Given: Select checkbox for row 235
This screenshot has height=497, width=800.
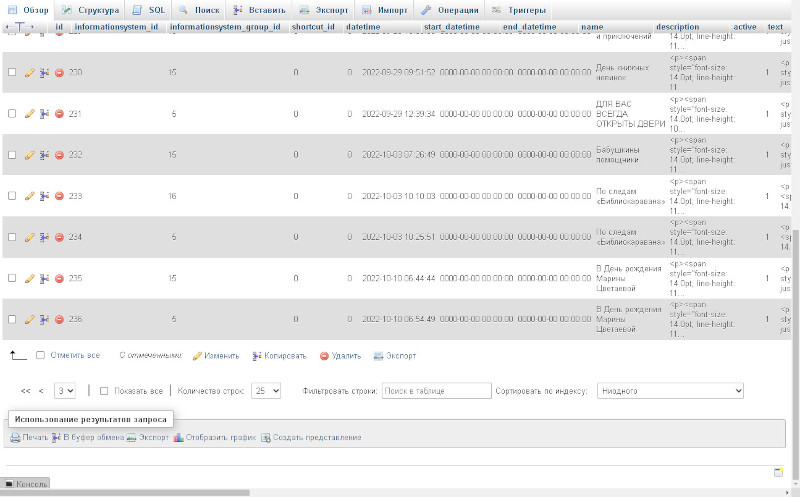Looking at the screenshot, I should (12, 278).
